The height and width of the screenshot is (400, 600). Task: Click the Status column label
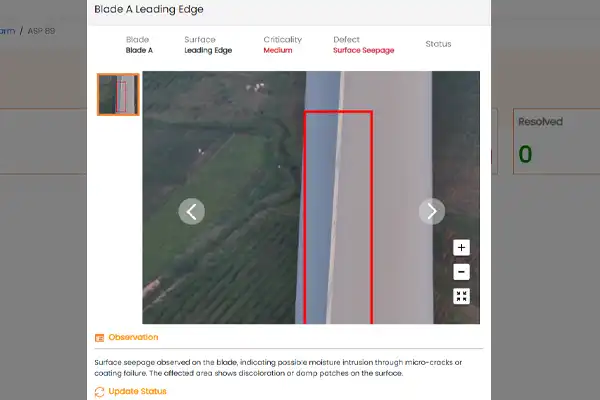[x=438, y=44]
